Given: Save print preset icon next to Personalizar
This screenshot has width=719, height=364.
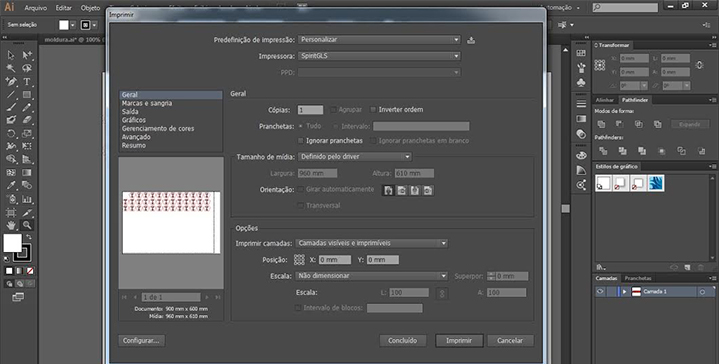Looking at the screenshot, I should click(x=471, y=40).
